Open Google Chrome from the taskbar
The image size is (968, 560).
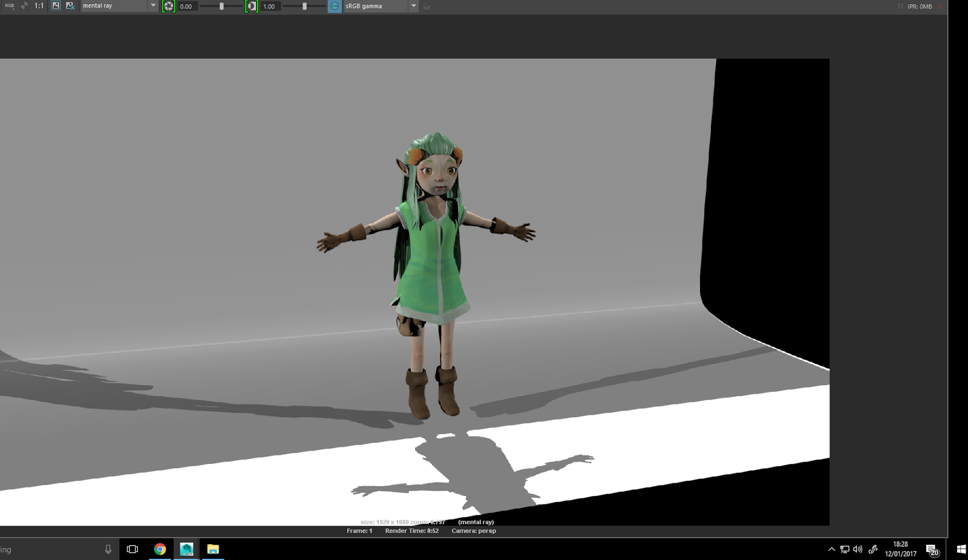tap(160, 549)
